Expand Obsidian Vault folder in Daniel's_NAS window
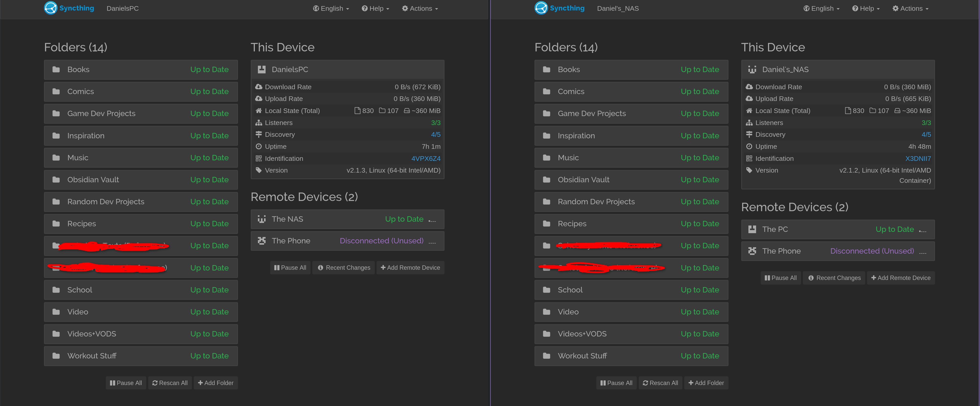 click(x=631, y=180)
